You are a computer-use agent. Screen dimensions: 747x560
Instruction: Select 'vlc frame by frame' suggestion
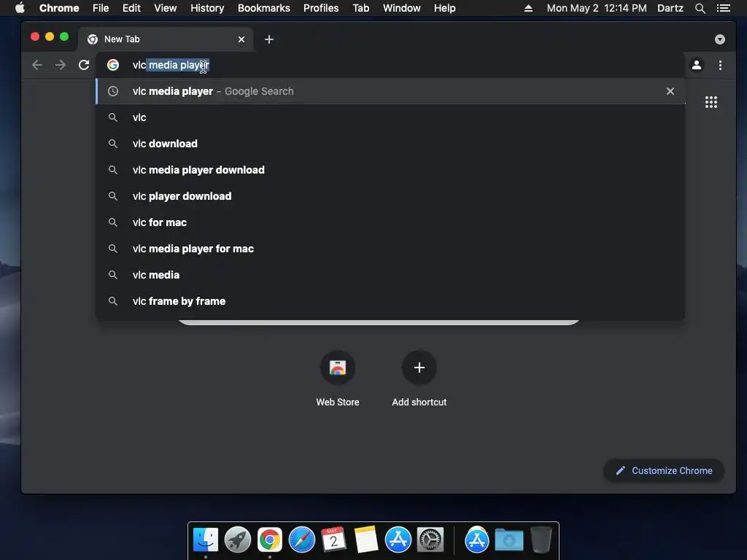[390, 301]
